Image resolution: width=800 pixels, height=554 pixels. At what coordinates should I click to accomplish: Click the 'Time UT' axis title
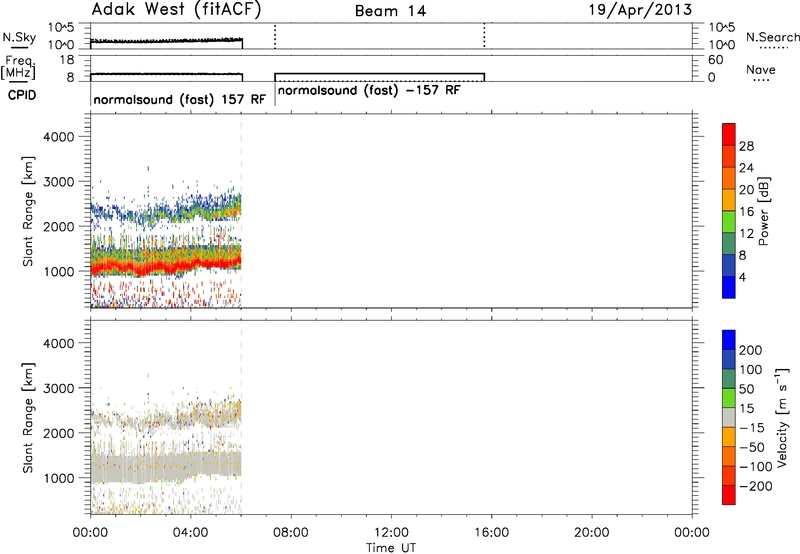tap(391, 548)
